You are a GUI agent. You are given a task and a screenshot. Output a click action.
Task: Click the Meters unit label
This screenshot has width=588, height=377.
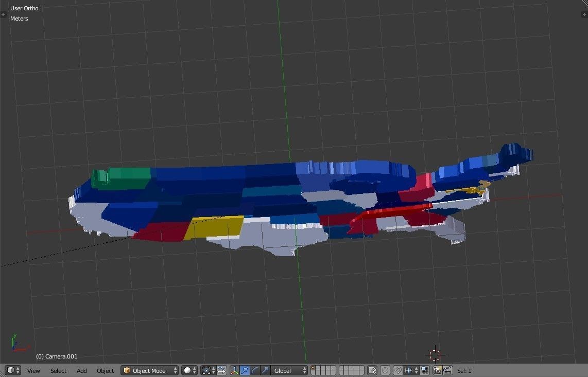(x=19, y=19)
